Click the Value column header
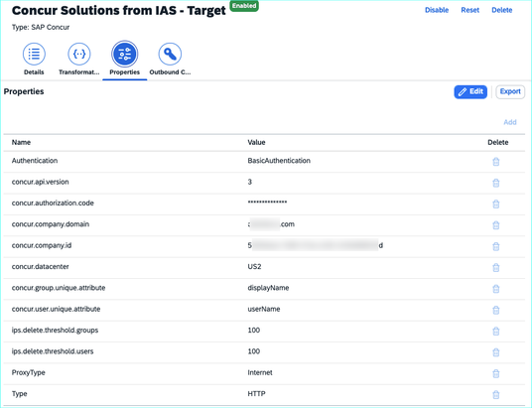The height and width of the screenshot is (408, 532). (256, 142)
